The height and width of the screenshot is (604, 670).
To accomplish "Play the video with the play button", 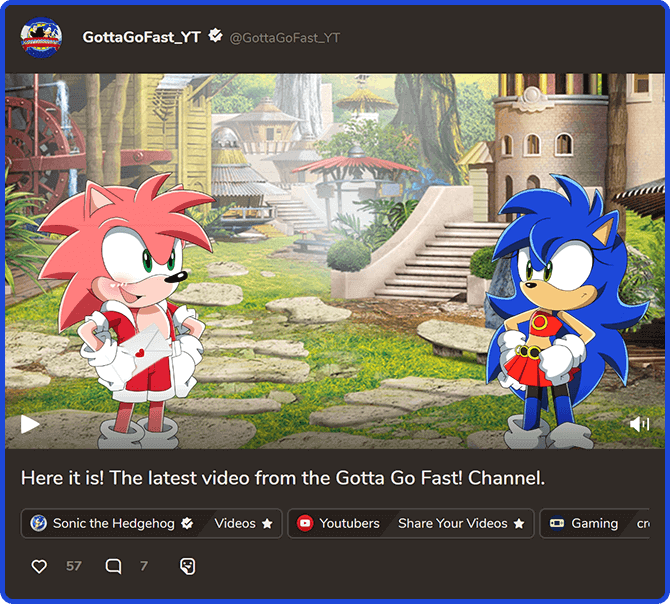I will tap(30, 424).
